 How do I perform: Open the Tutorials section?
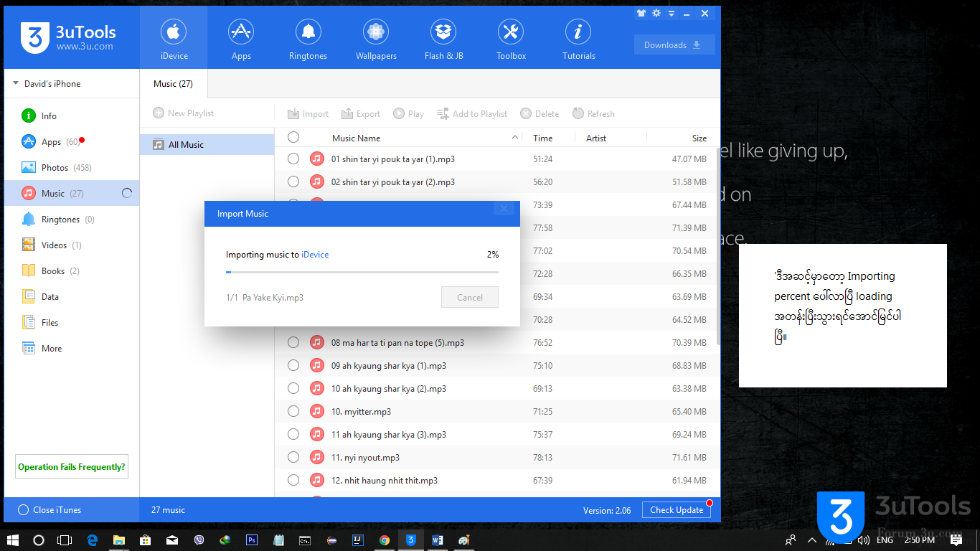pos(578,39)
